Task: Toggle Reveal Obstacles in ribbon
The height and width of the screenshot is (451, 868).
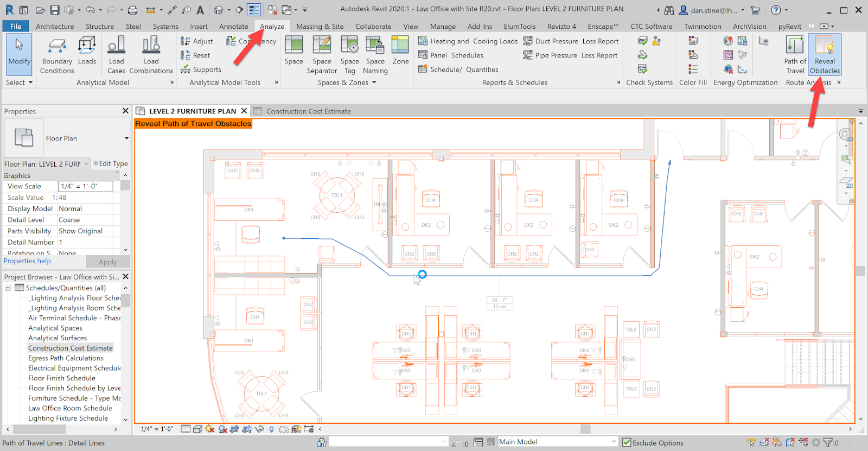Action: click(x=825, y=54)
